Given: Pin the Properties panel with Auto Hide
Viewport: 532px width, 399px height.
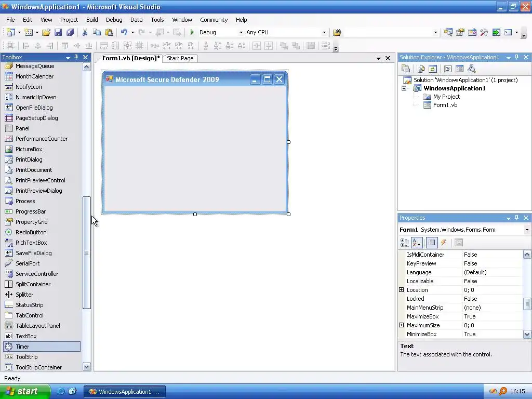Looking at the screenshot, I should pyautogui.click(x=517, y=218).
